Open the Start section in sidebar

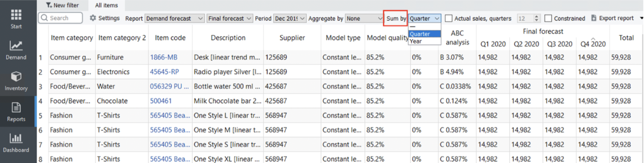pos(16,15)
